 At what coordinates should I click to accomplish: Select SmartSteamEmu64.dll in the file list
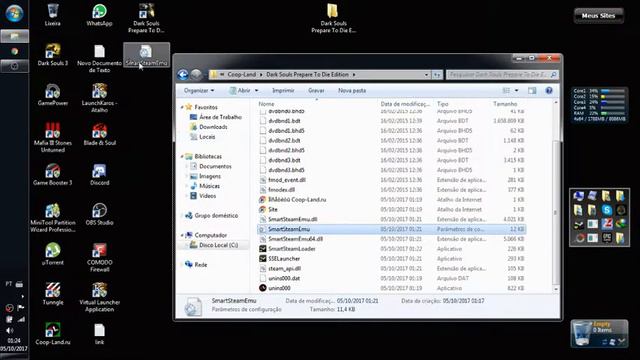tap(296, 239)
